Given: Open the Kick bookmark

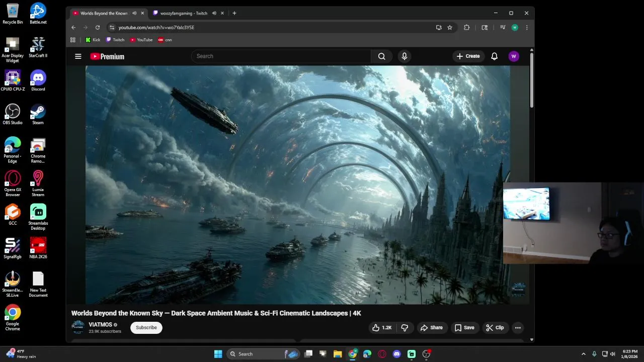Looking at the screenshot, I should (x=93, y=40).
